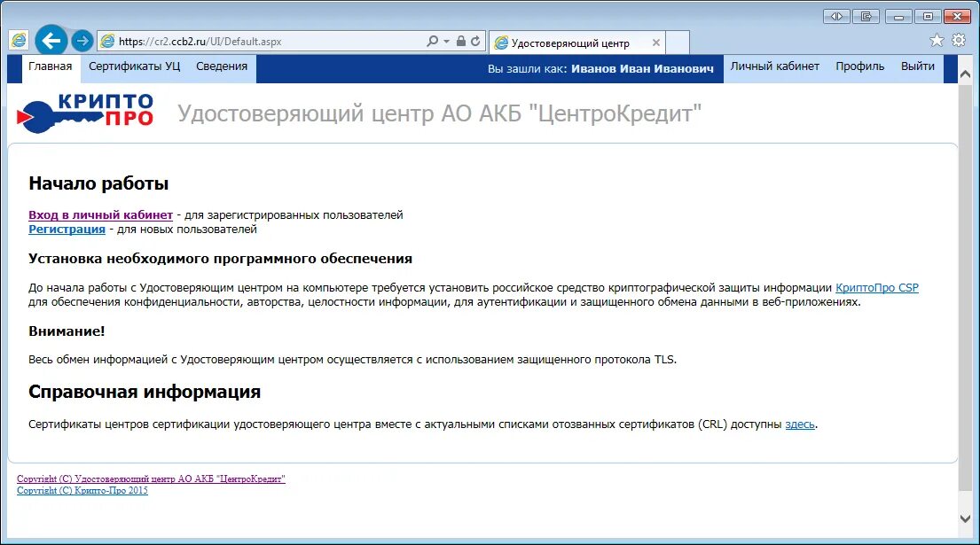
Task: Open Copyright Удостоверяющий центр АО АКБ link
Action: pyautogui.click(x=151, y=479)
